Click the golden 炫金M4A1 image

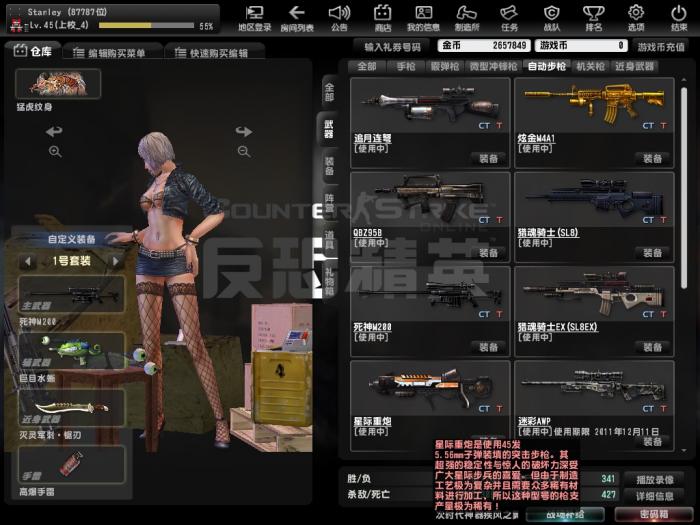point(594,105)
